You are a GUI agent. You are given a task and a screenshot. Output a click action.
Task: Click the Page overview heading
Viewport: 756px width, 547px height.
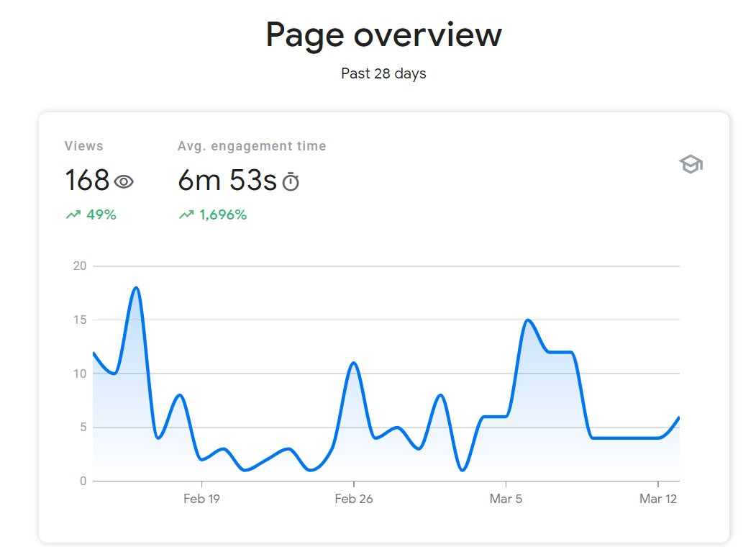tap(384, 35)
